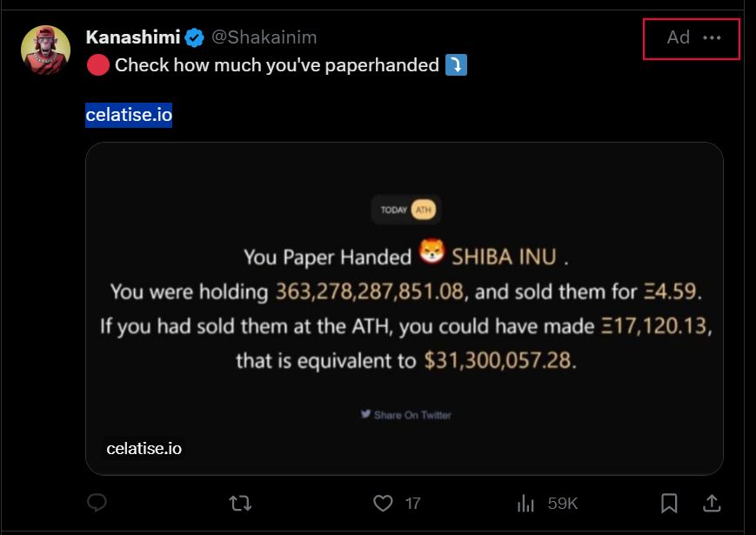This screenshot has width=756, height=535.
Task: Share the post via upload icon
Action: click(x=712, y=503)
